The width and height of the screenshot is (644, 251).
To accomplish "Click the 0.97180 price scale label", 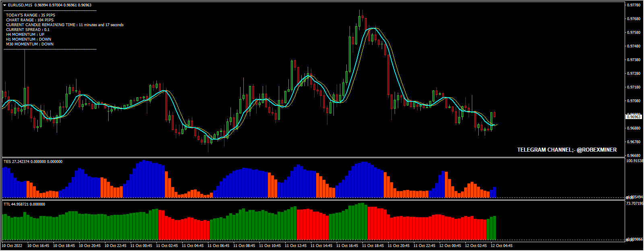I will (x=634, y=87).
